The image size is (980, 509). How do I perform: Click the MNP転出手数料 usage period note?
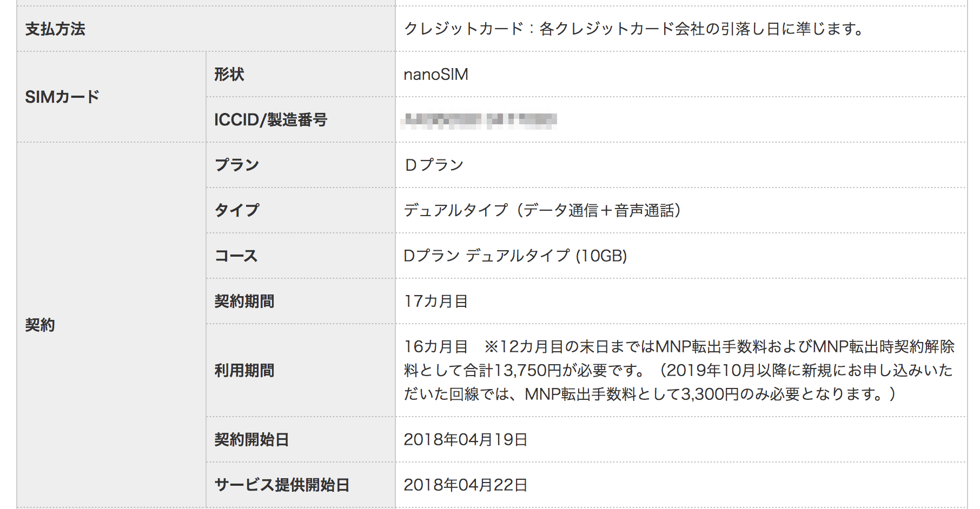679,370
